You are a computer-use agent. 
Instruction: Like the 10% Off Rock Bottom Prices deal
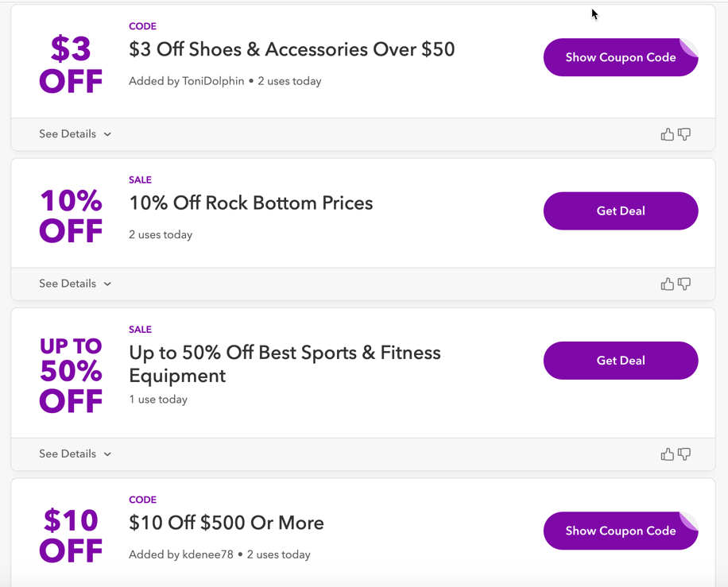(667, 284)
